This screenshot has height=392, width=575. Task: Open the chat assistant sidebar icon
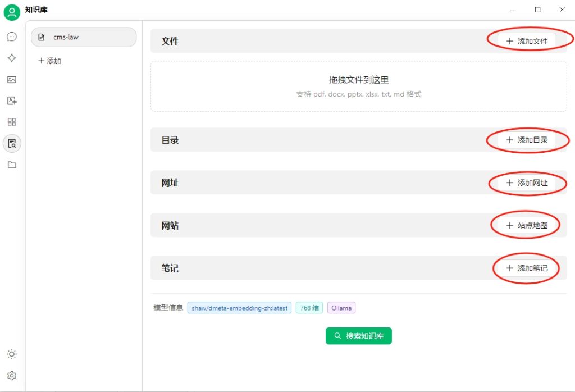[x=12, y=37]
